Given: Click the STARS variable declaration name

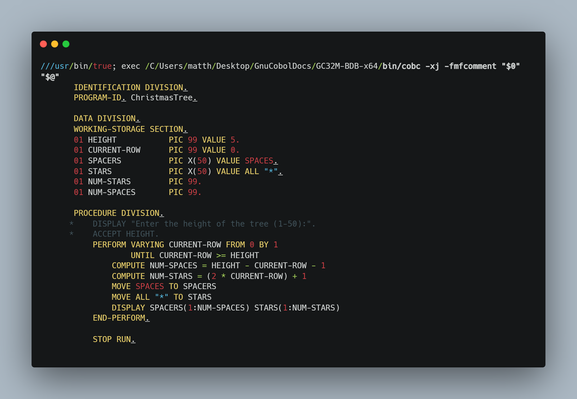Looking at the screenshot, I should 100,171.
